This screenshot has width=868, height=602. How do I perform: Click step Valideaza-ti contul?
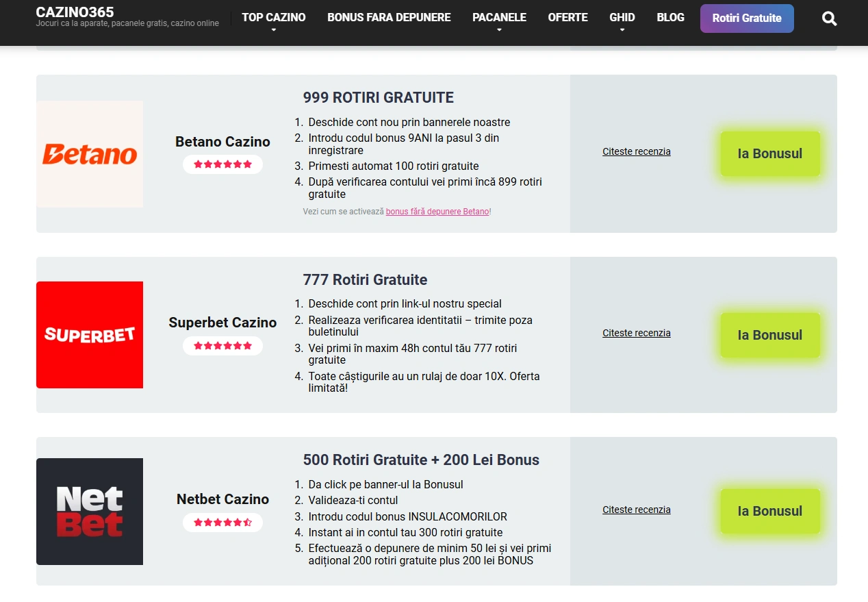(x=353, y=500)
